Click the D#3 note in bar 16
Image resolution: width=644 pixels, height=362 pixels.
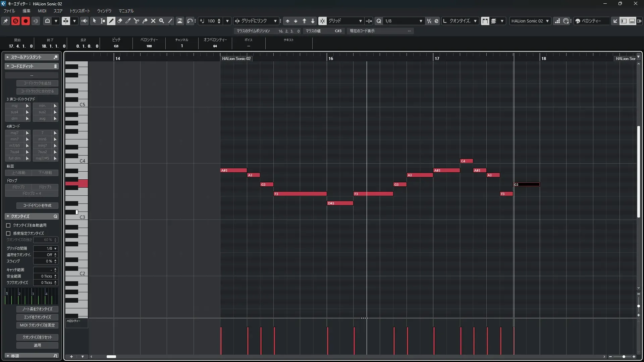pos(340,203)
